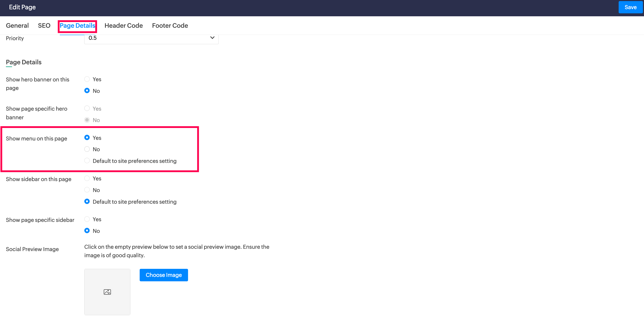644x316 pixels.
Task: Click the image placeholder icon in preview
Action: (x=107, y=292)
